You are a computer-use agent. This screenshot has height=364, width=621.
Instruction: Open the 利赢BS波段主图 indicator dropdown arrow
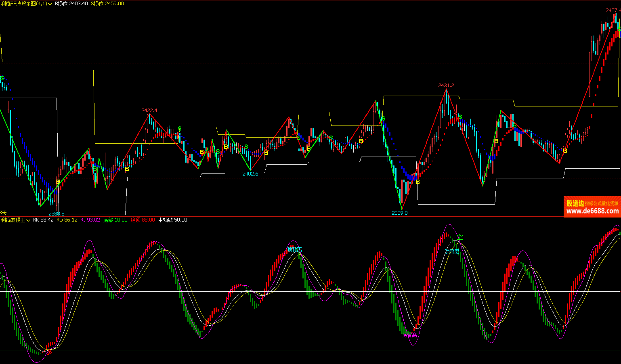pyautogui.click(x=50, y=4)
